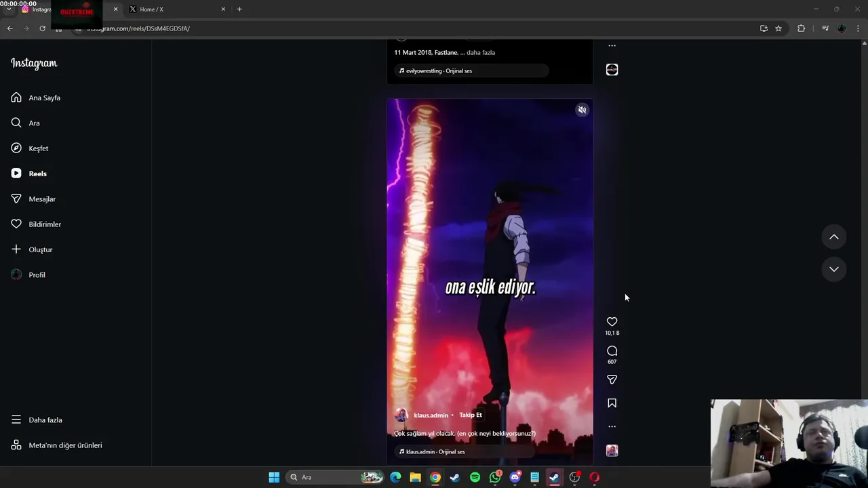Open Discord from taskbar

point(515,477)
